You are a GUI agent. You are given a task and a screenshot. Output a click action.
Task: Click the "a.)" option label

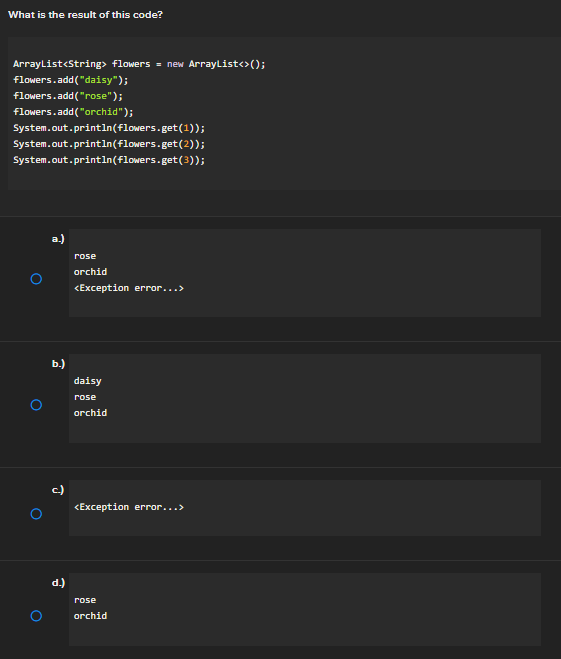(58, 239)
